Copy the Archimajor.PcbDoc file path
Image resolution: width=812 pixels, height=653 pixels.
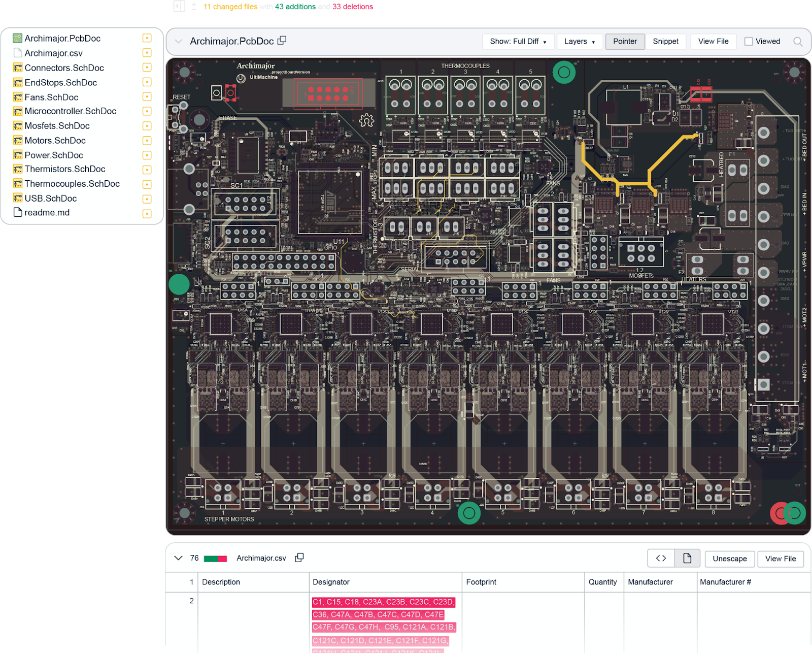click(x=282, y=41)
